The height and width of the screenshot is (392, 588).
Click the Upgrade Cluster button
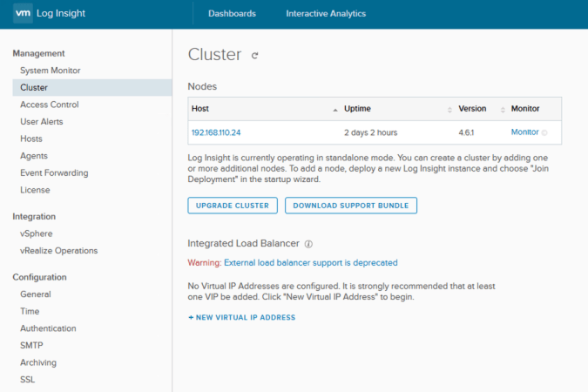coord(233,206)
